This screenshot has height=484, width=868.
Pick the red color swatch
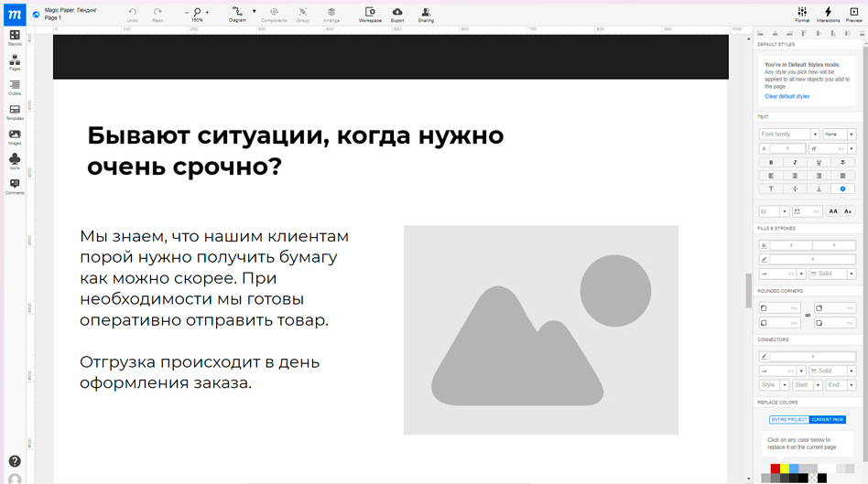[775, 468]
